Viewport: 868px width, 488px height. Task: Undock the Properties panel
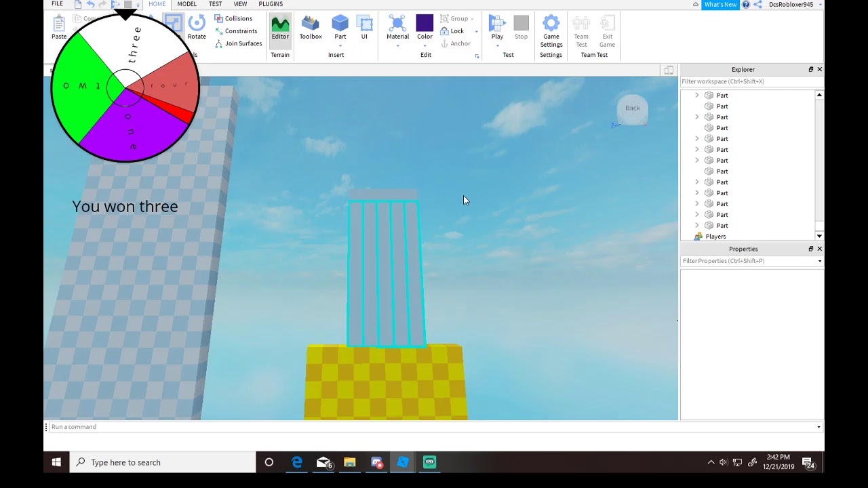(x=810, y=249)
